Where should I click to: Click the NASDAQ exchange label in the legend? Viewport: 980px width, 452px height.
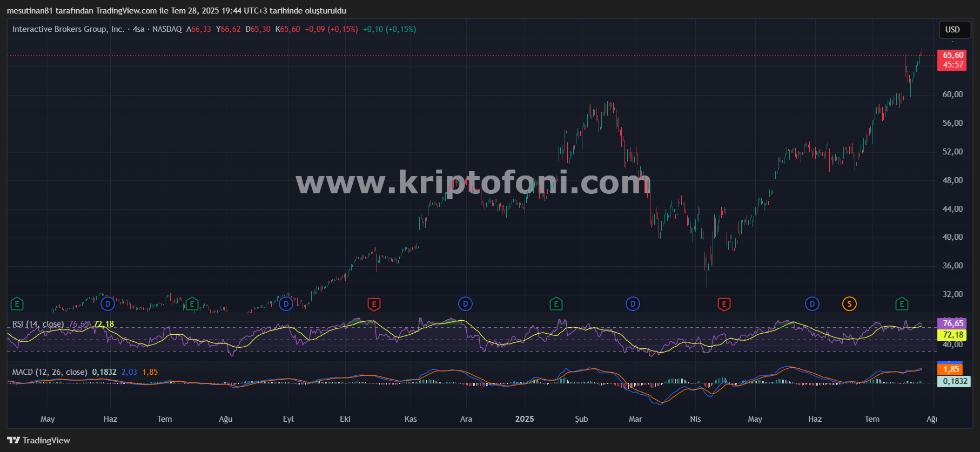point(167,29)
